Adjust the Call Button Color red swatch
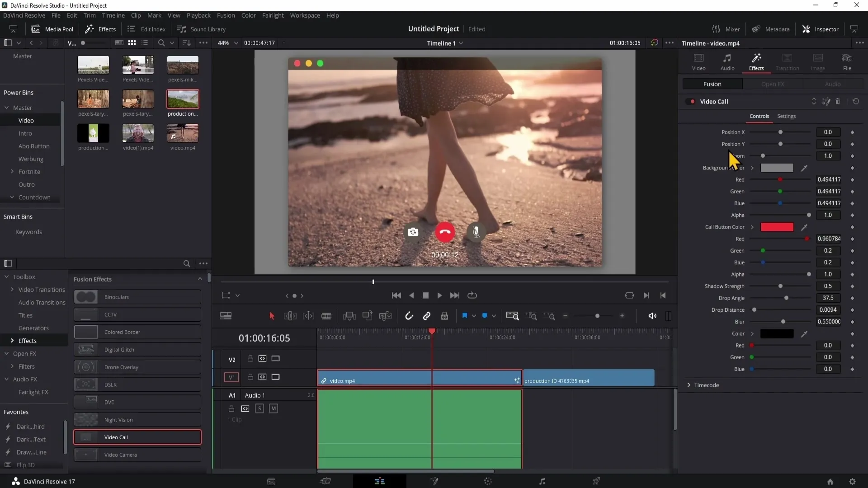 777,226
